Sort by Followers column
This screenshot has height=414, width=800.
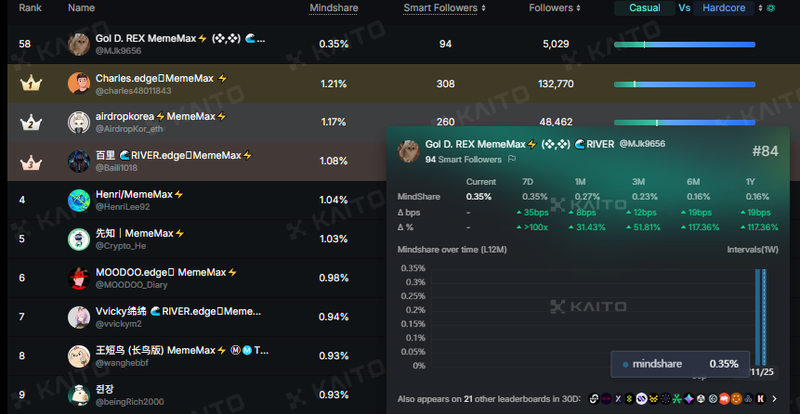(x=555, y=8)
